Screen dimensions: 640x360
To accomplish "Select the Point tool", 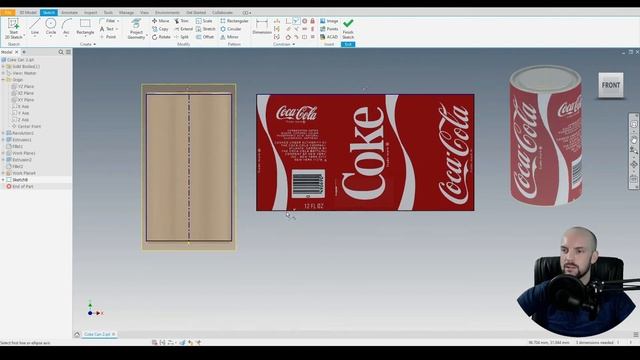I will coord(108,37).
